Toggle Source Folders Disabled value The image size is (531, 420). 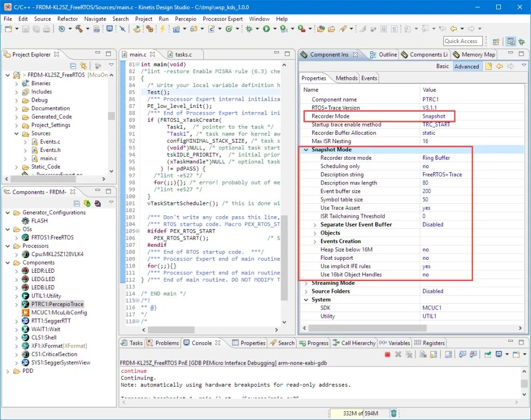coord(433,291)
